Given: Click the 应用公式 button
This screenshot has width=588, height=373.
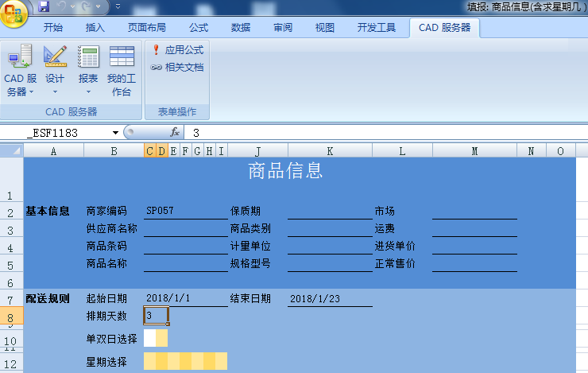Looking at the screenshot, I should [x=177, y=50].
